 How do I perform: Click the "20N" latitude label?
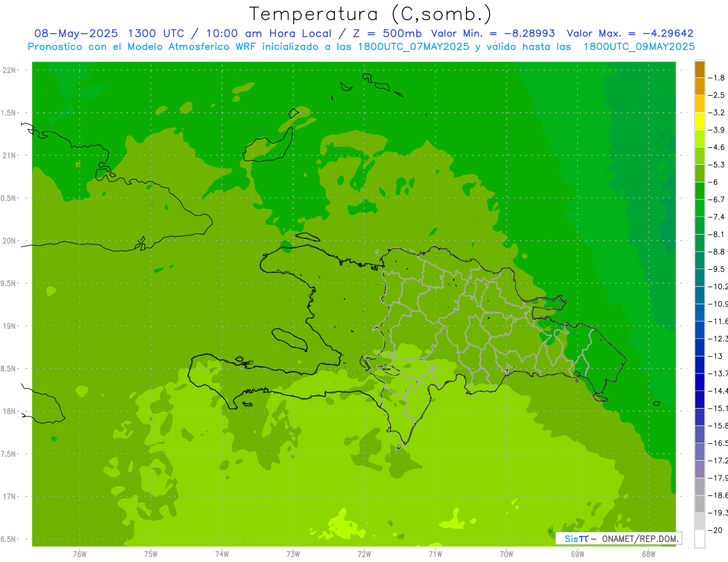[x=9, y=241]
